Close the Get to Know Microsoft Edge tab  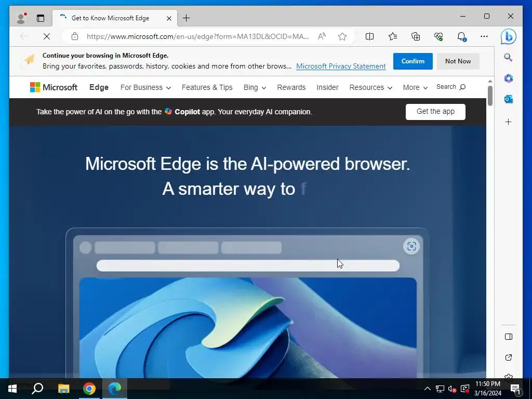169,18
